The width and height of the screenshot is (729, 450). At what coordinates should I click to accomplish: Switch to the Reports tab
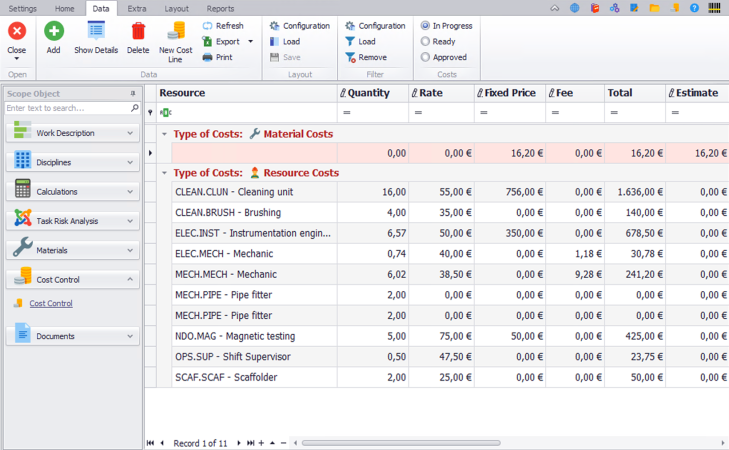pyautogui.click(x=220, y=8)
